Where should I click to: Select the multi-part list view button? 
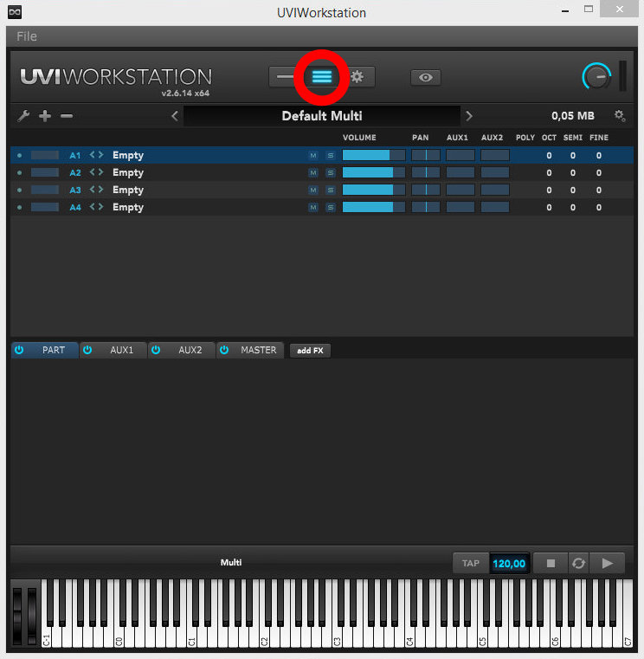click(x=322, y=77)
